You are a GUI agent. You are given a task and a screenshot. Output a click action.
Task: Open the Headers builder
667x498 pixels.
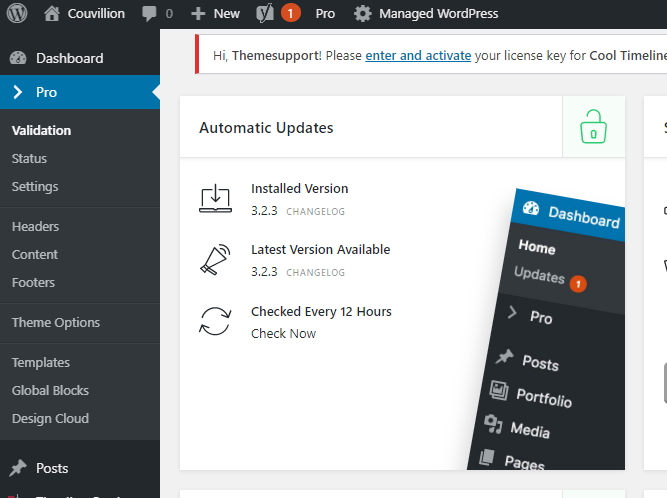coord(35,227)
